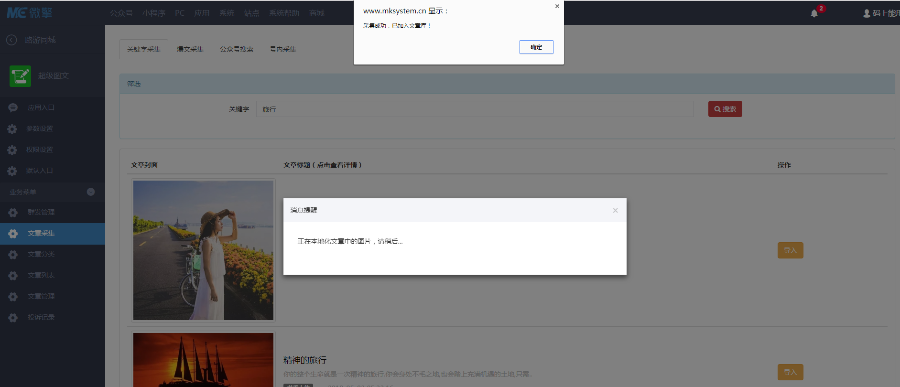Click the 操作 column header
Viewport: 900px width, 387px height.
[784, 165]
